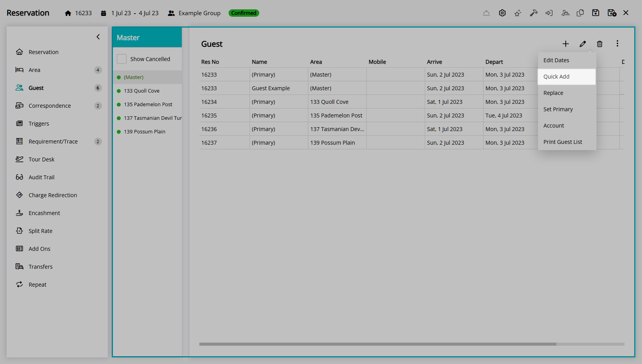Image resolution: width=642 pixels, height=364 pixels.
Task: Open Split Rate in the sidebar
Action: pyautogui.click(x=40, y=231)
